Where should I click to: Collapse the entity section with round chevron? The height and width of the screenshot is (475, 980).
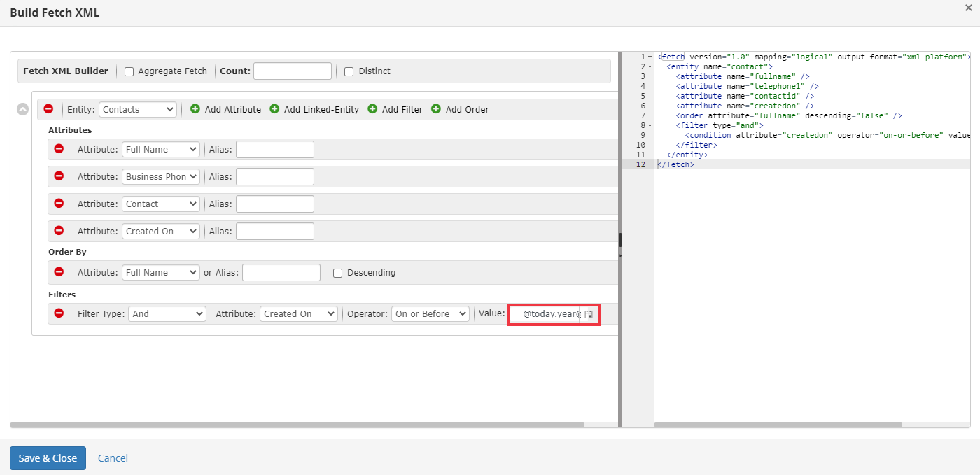pos(23,109)
